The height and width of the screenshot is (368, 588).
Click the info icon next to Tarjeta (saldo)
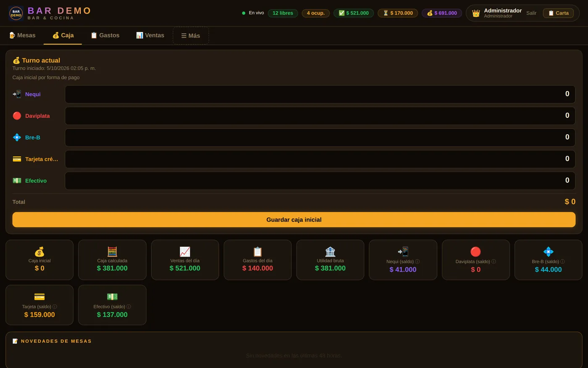(x=55, y=307)
